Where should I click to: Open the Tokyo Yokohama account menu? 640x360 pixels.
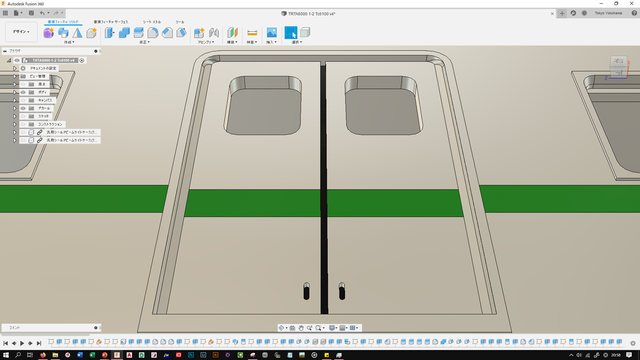coord(608,13)
